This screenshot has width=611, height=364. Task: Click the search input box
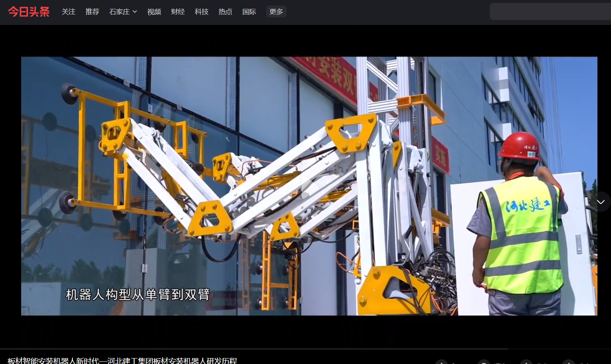tap(550, 11)
